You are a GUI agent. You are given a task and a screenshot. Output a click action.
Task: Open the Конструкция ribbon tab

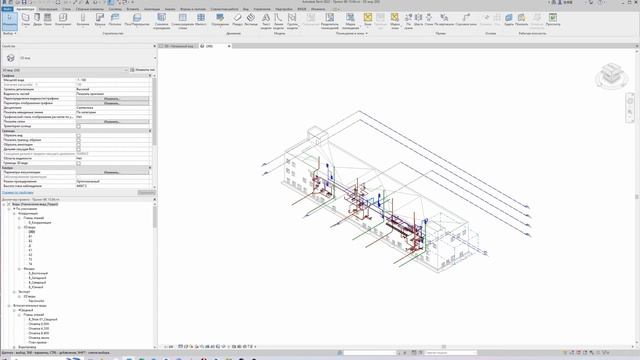point(48,9)
